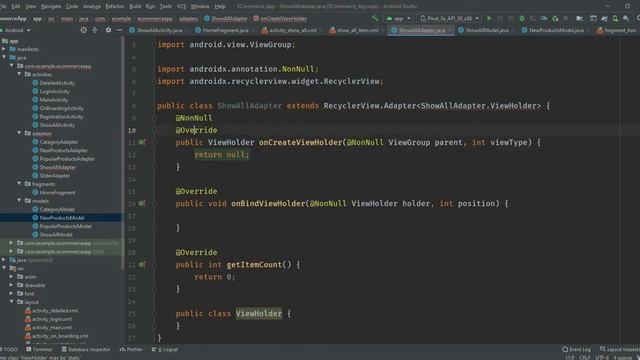Image resolution: width=640 pixels, height=360 pixels.
Task: Open the Pixel device selector dropdown
Action: tap(449, 18)
